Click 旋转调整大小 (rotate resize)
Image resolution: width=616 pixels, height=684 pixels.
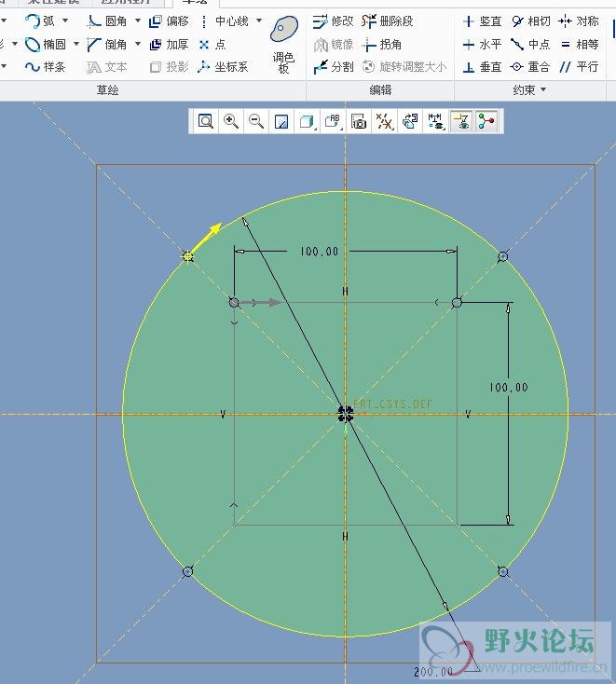404,67
